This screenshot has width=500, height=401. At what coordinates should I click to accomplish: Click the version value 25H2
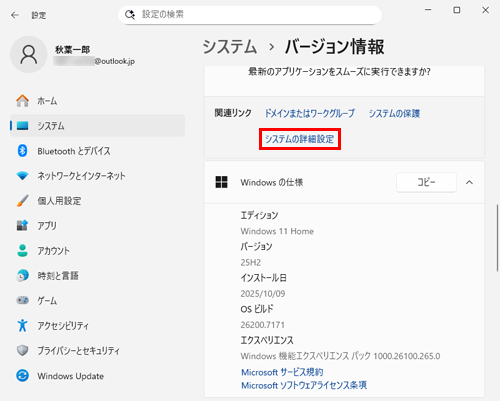[251, 262]
